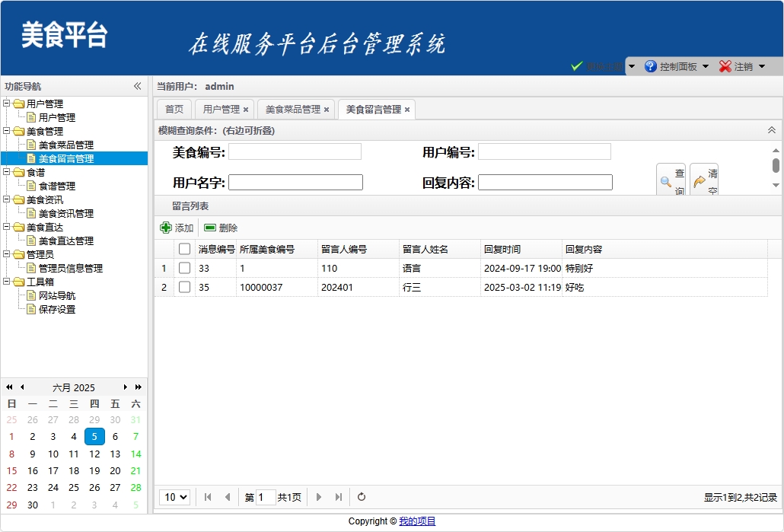Screen dimensions: 784x532
Task: Collapse the fuzzy query conditions panel
Action: click(771, 130)
